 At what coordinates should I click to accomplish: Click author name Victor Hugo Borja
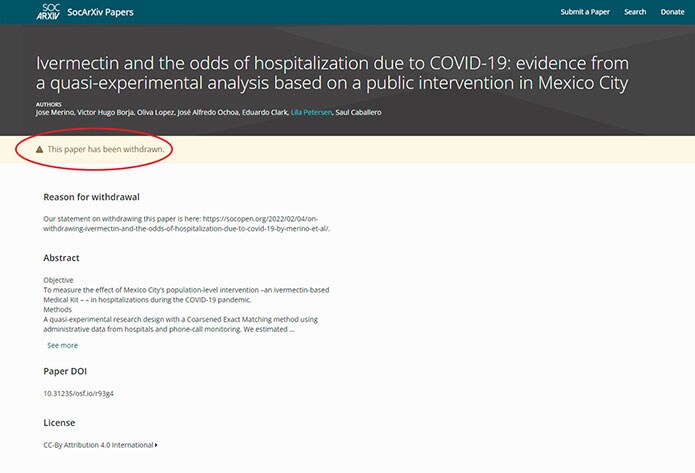click(x=105, y=113)
